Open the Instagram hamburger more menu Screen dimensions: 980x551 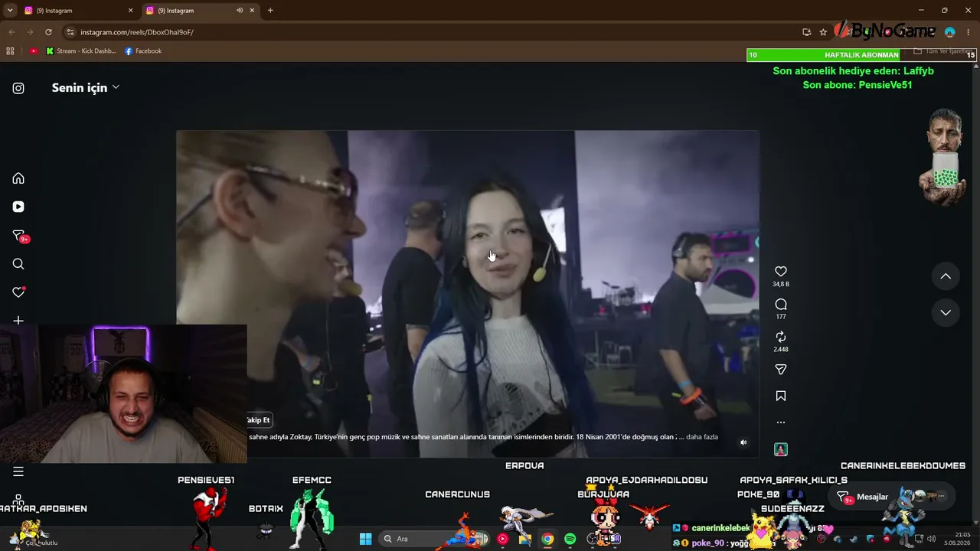pos(18,471)
